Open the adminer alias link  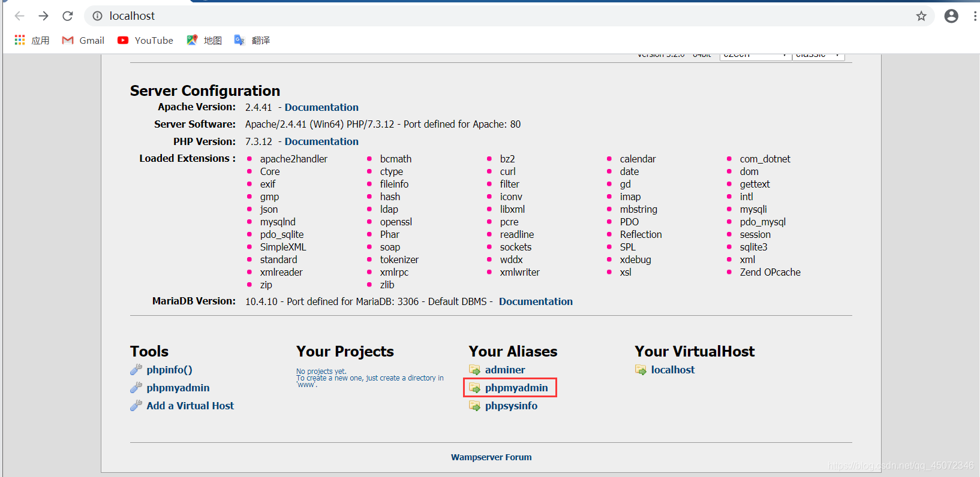505,370
